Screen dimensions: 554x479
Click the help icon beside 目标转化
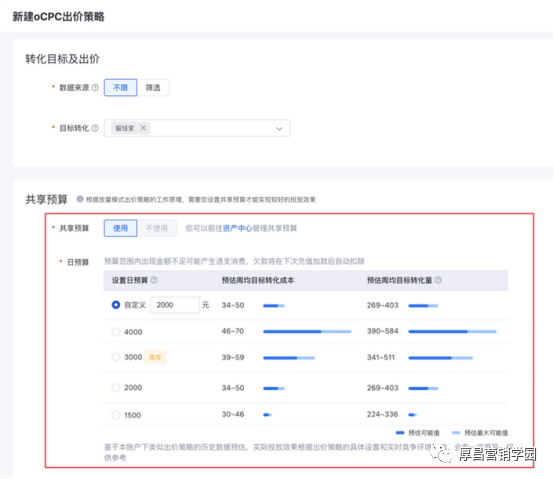click(x=95, y=128)
